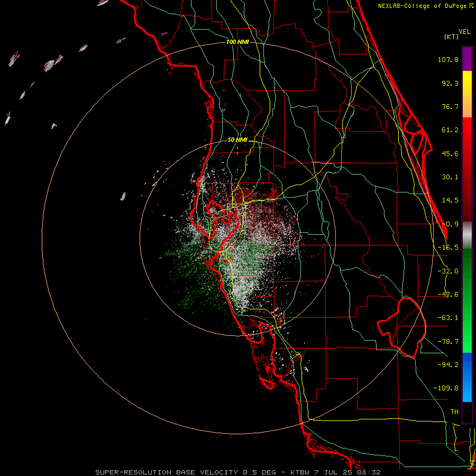476x476 pixels.
Task: Click the -109.8 velocity scale value
Action: click(446, 388)
